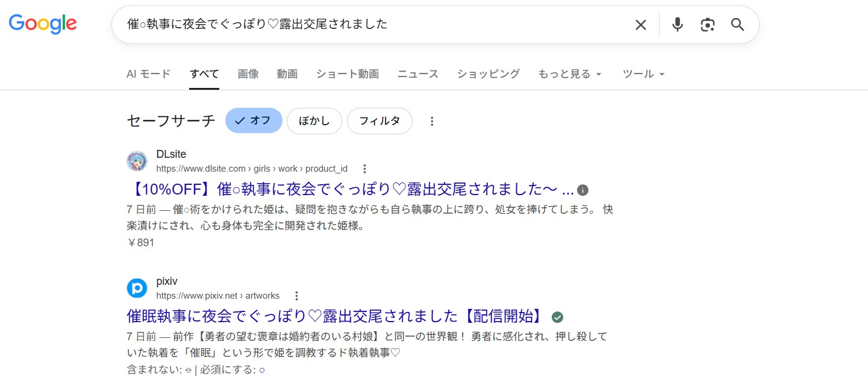868x383 pixels.
Task: Click the DLsite site favicon
Action: click(x=137, y=161)
